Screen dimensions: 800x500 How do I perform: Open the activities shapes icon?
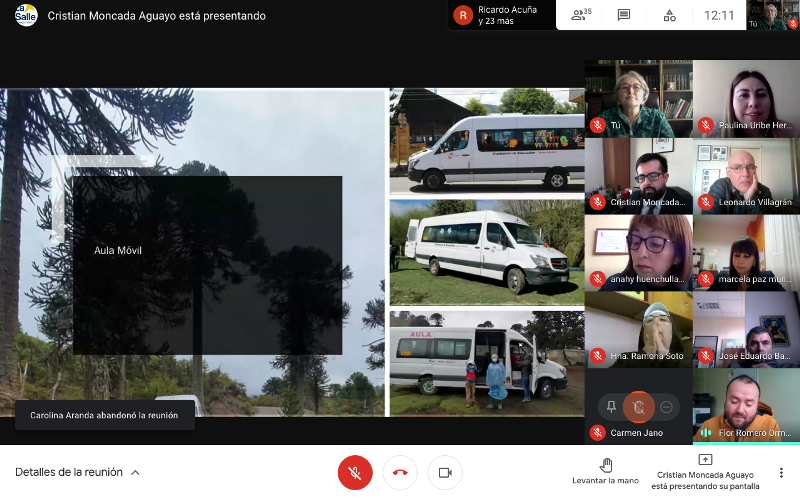669,15
